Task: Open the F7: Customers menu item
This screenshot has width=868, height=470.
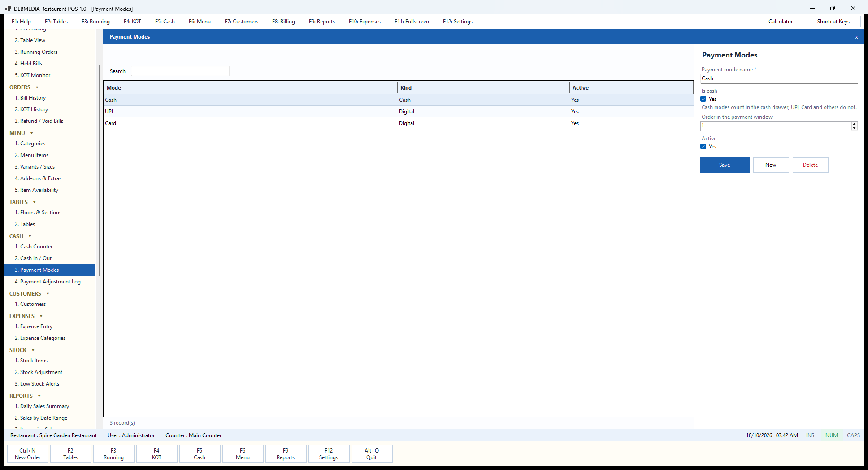Action: point(241,22)
